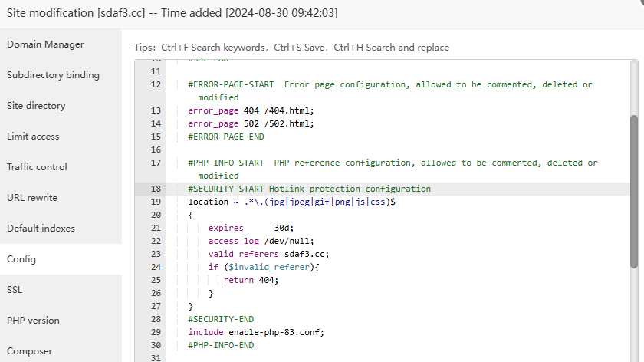
Task: Click the valid_referers sdaf3.cc line
Action: pyautogui.click(x=268, y=255)
